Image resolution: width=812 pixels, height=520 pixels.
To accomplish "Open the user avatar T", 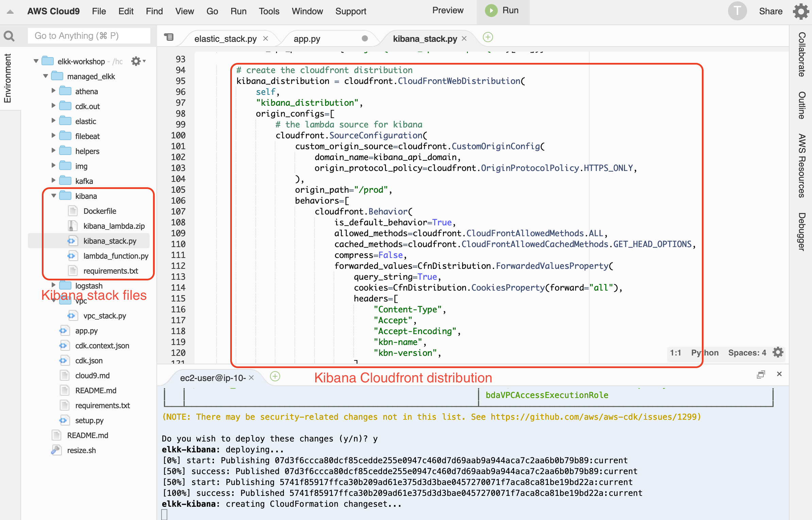I will [x=737, y=11].
